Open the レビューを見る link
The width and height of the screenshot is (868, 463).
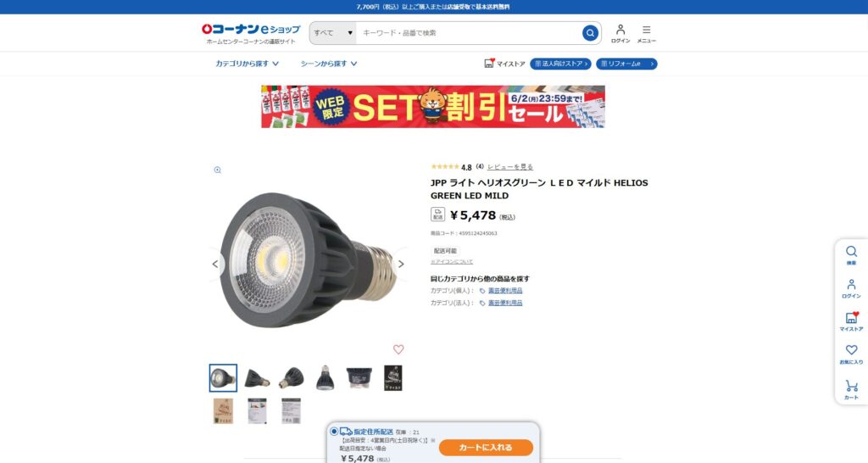509,167
